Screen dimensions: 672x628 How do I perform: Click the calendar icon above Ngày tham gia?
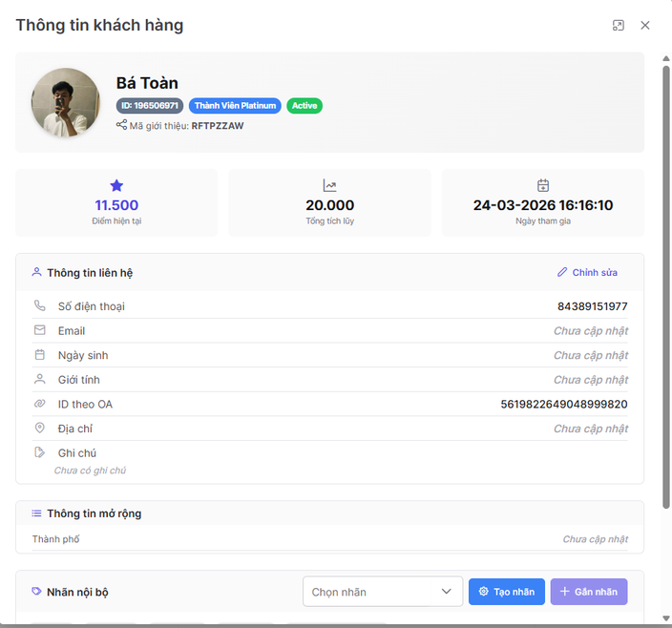tap(543, 185)
